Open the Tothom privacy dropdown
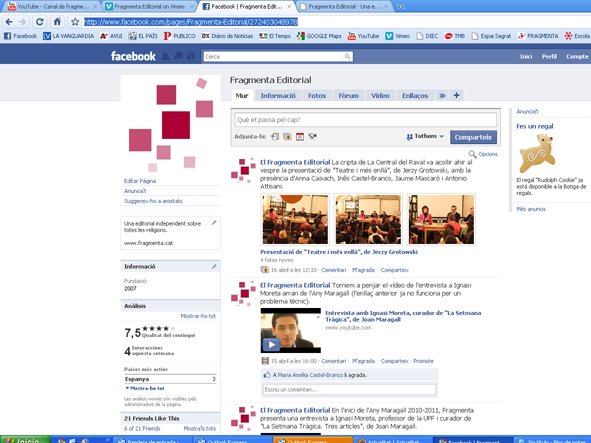 coord(425,136)
